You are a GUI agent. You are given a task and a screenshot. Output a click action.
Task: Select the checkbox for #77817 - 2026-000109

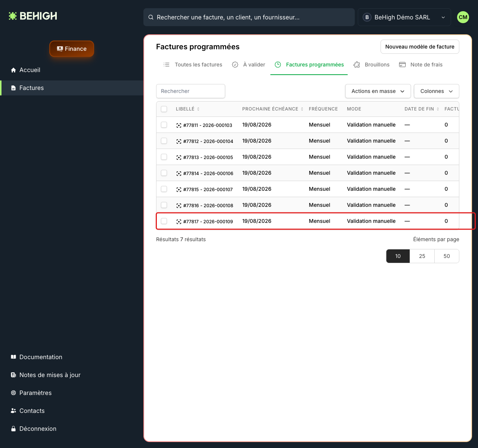click(164, 221)
